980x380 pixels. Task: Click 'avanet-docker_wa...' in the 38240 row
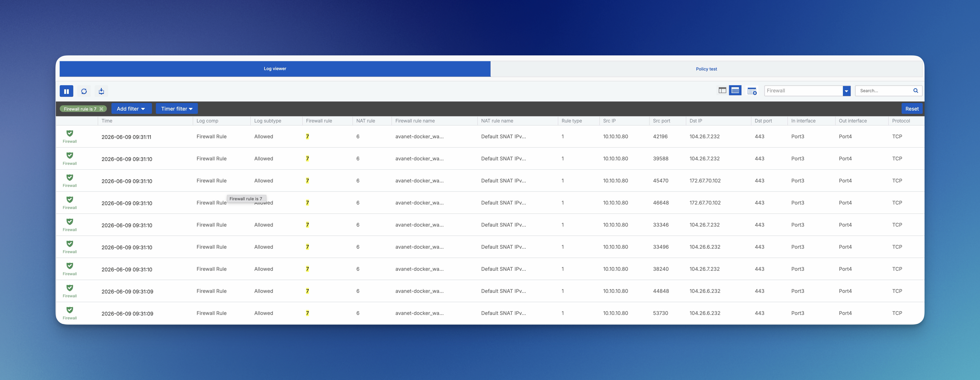[x=419, y=269]
